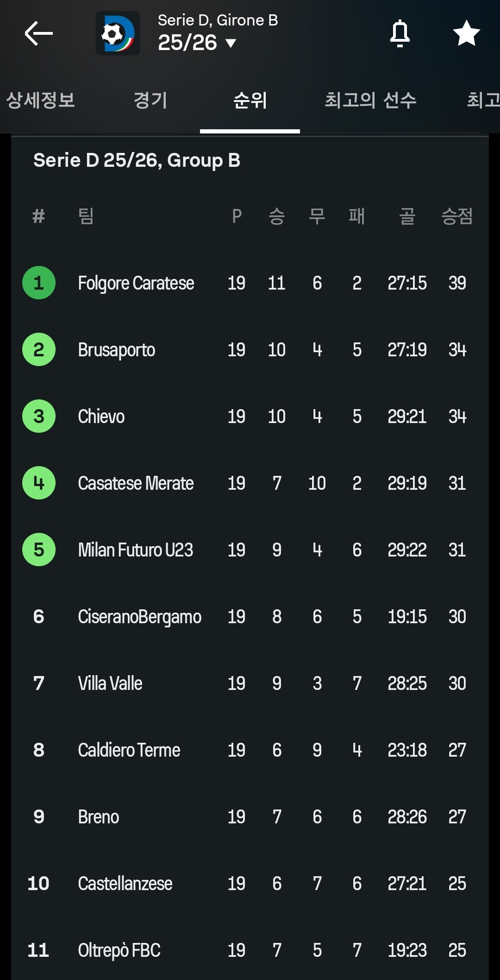Tap the rank 5 position badge
Image resolution: width=500 pixels, height=980 pixels.
tap(39, 550)
